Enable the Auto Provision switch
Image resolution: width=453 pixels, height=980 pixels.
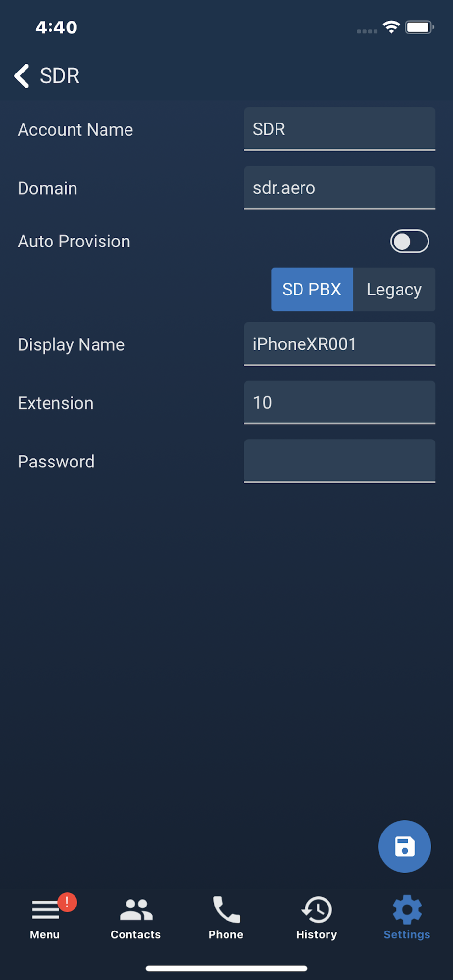coord(409,242)
